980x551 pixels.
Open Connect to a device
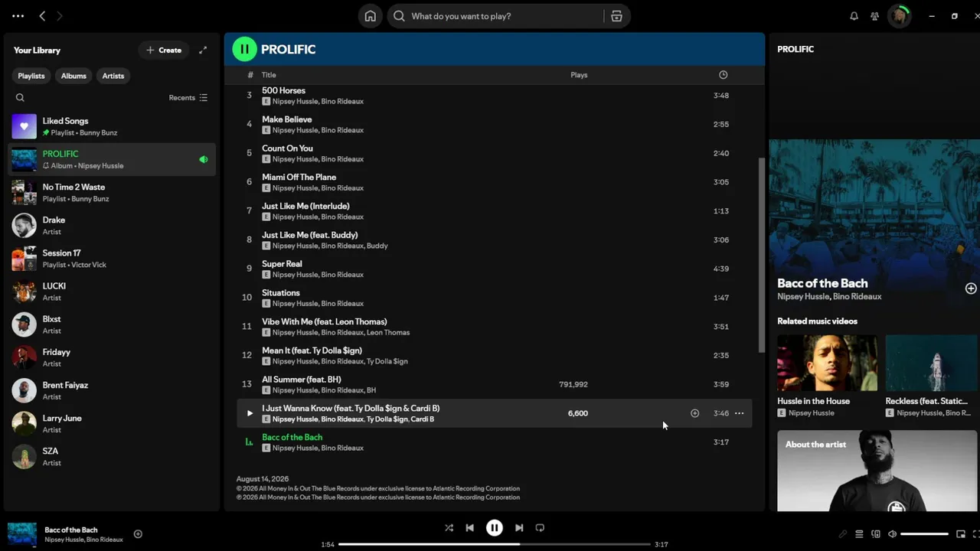coord(876,534)
